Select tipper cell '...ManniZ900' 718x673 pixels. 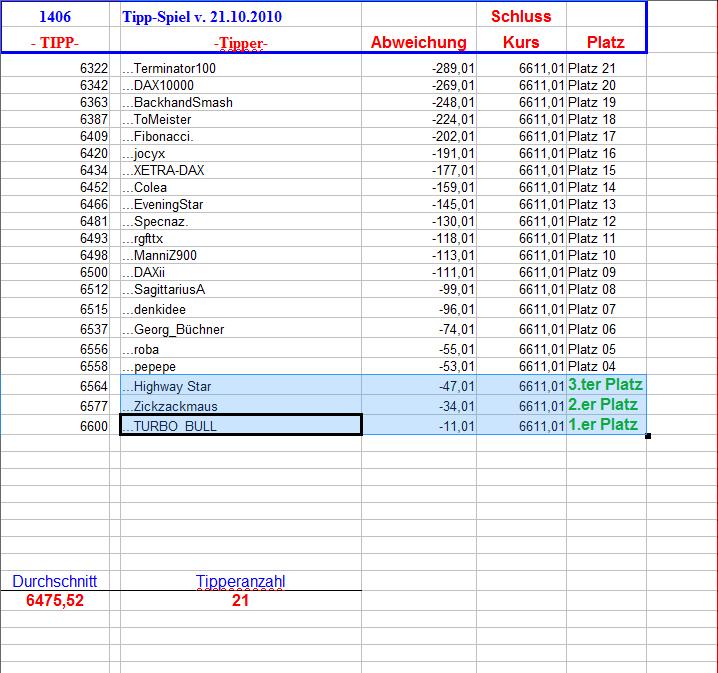[241, 255]
